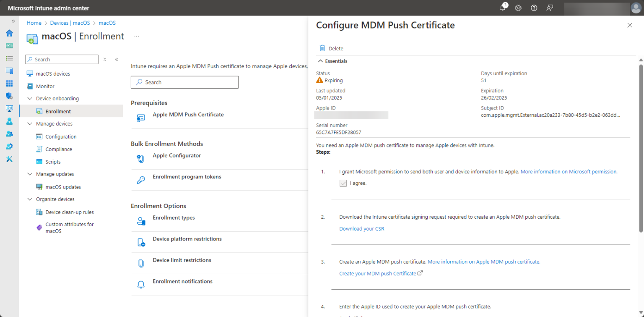The width and height of the screenshot is (644, 317).
Task: Select macOS devices menu item
Action: 71,74
